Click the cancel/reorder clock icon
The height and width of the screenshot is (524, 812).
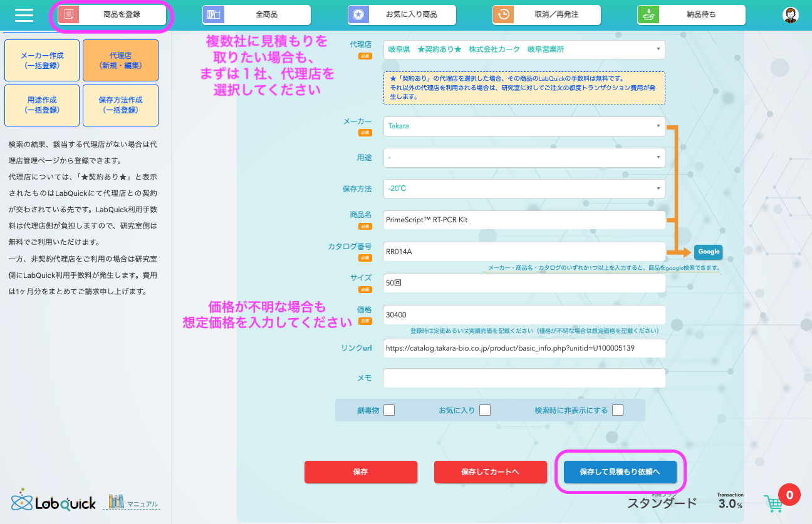click(503, 14)
